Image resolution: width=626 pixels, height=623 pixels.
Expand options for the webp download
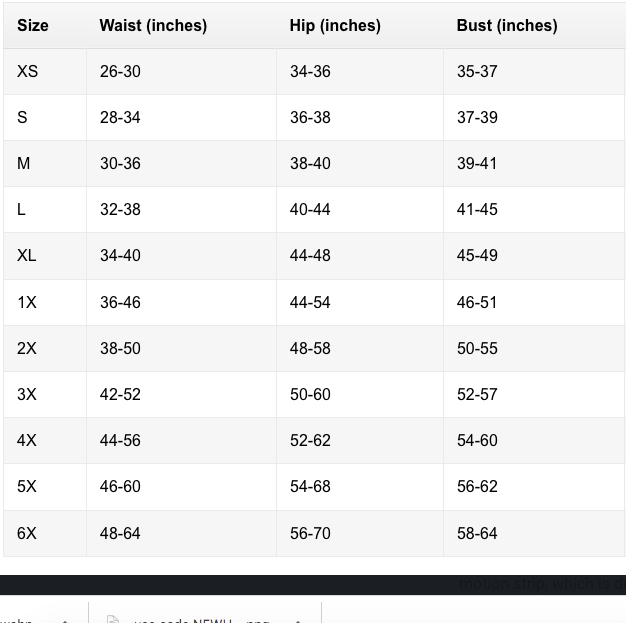tap(65, 620)
